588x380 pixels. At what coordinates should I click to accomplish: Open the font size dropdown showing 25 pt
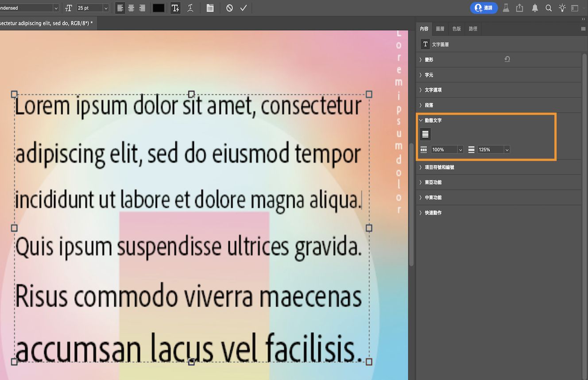(x=93, y=8)
